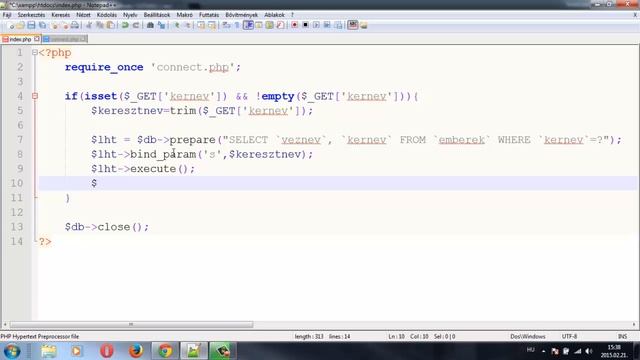Toggle the highlighted indent guide button
640x360 pixels.
pyautogui.click(x=248, y=25)
